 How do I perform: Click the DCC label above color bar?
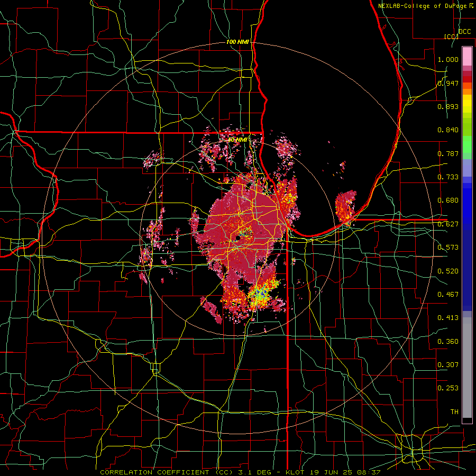coord(465,32)
